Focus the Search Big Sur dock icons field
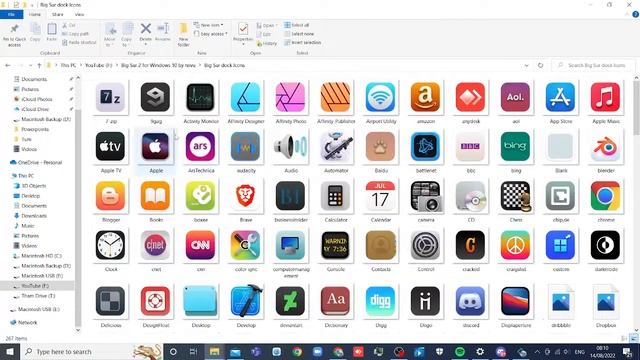640x360 pixels. tap(593, 65)
